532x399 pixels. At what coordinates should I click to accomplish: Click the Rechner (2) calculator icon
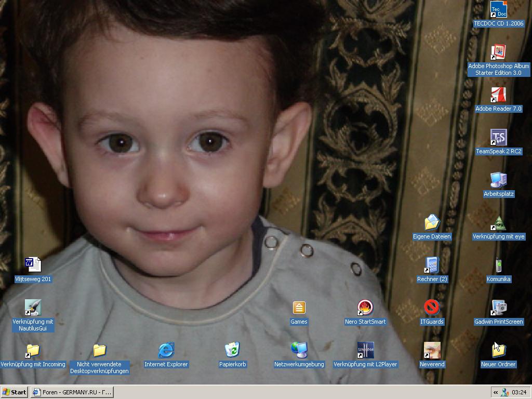pos(432,265)
